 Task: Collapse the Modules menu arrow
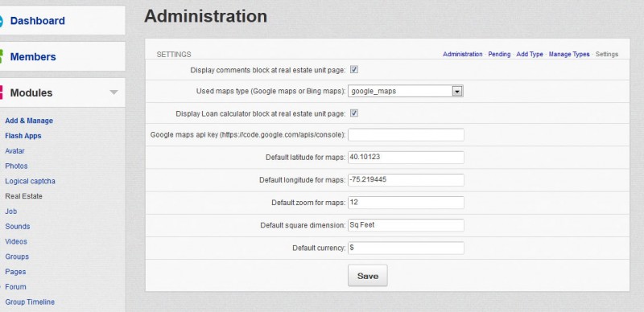click(114, 92)
